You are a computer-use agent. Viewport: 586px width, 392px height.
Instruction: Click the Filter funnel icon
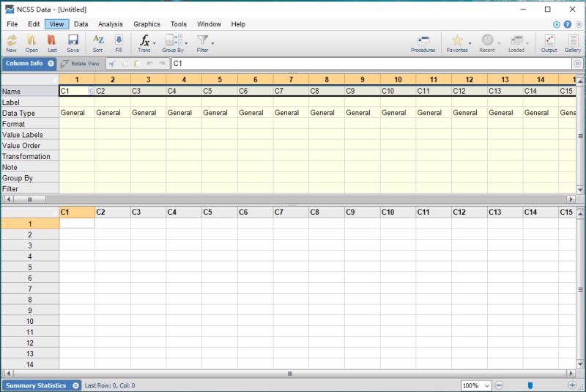203,43
